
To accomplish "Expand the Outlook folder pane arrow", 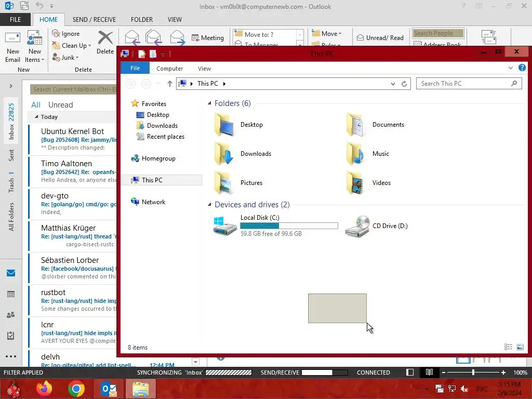I will pos(11,86).
